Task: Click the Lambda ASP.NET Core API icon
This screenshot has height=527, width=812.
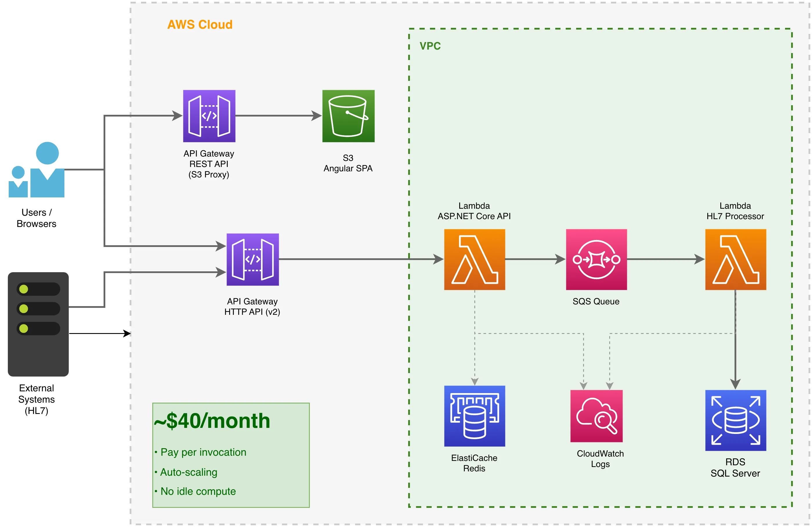Action: [x=474, y=259]
